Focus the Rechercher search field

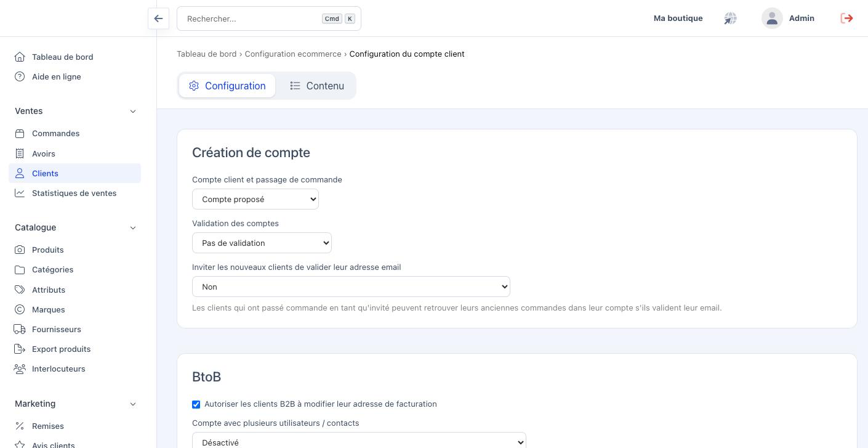(269, 18)
